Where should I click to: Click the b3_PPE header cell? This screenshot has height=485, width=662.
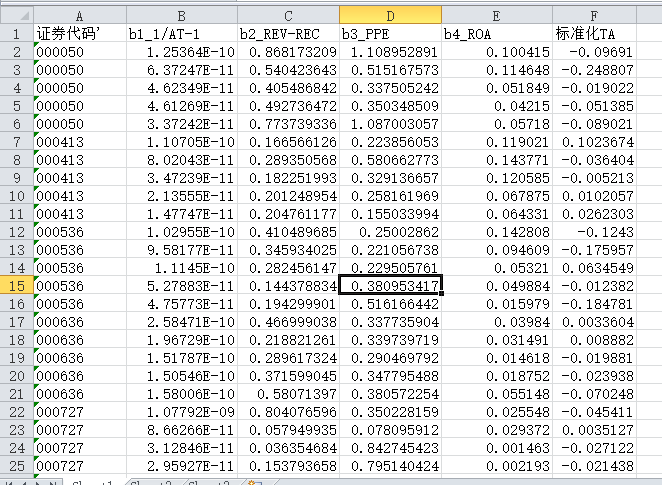coord(391,33)
